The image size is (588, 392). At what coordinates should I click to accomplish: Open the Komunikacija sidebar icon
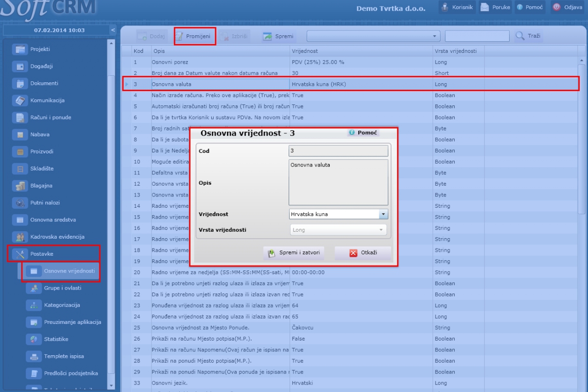coord(20,100)
